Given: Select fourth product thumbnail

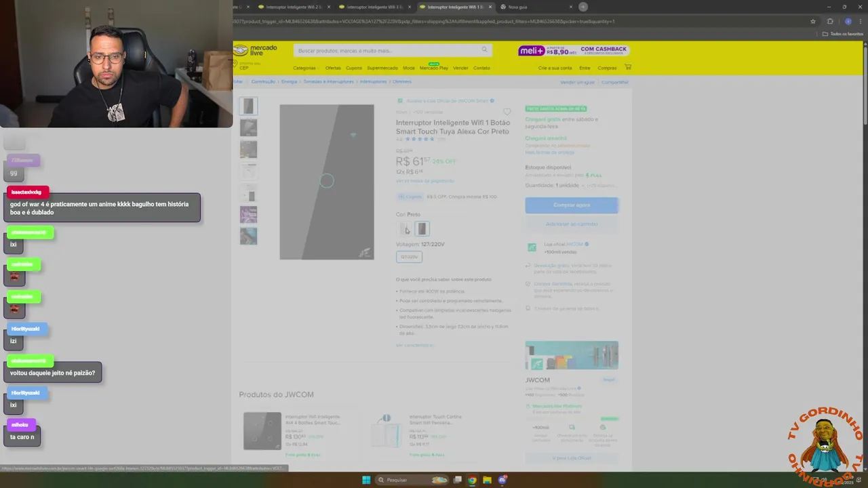Looking at the screenshot, I should [248, 171].
